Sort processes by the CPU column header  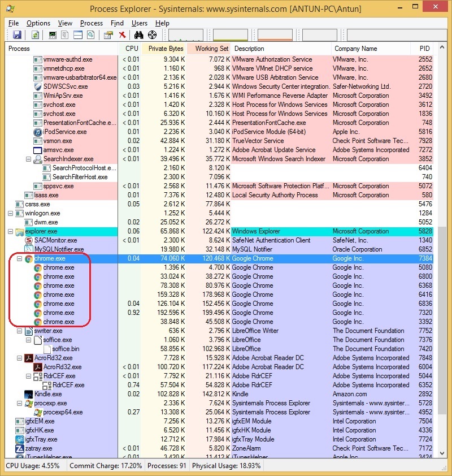point(131,48)
